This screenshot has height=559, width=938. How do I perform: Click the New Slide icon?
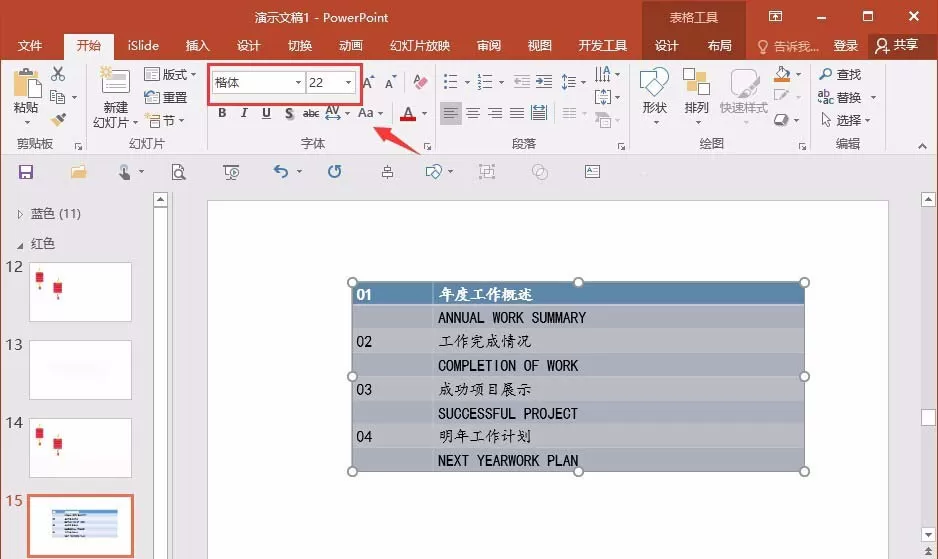point(115,81)
